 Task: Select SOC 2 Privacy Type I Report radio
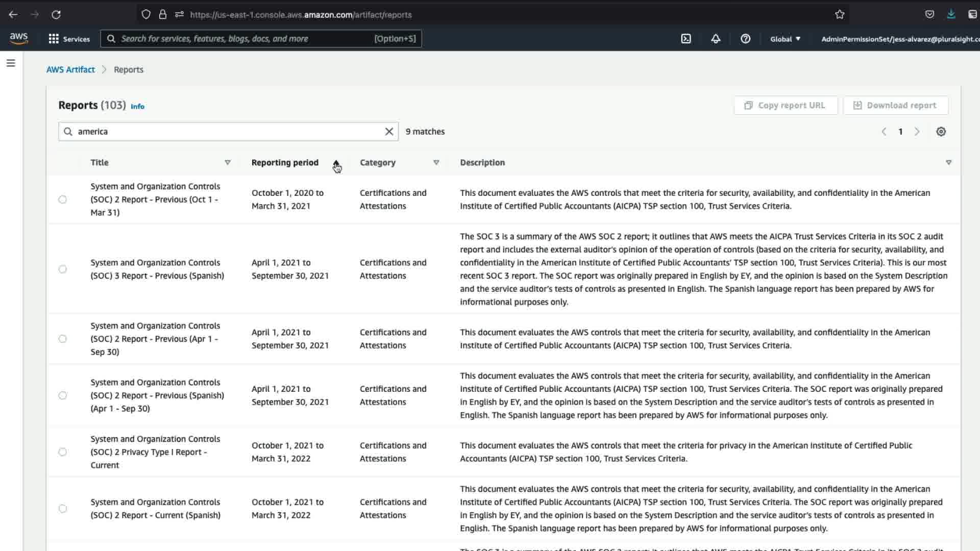coord(62,452)
